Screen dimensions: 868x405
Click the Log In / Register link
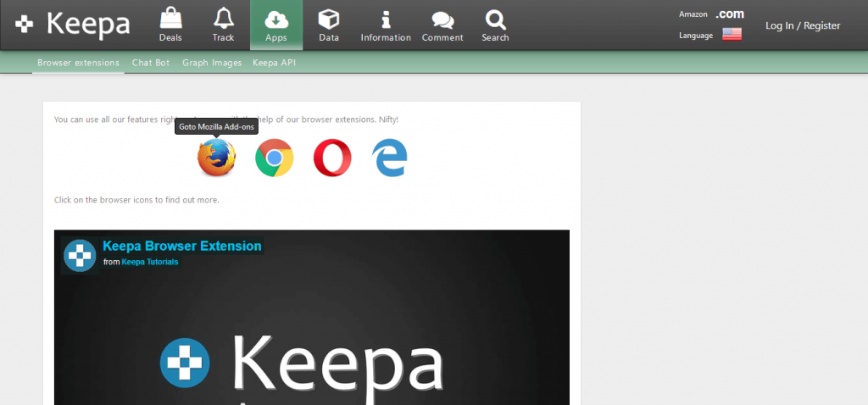(803, 25)
